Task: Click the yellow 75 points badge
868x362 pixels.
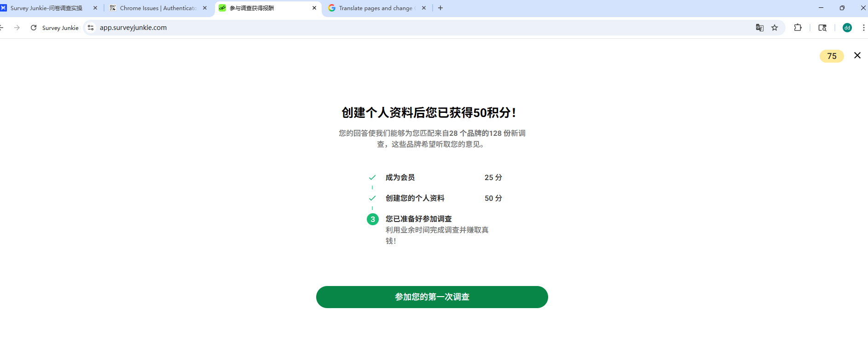Action: 831,56
